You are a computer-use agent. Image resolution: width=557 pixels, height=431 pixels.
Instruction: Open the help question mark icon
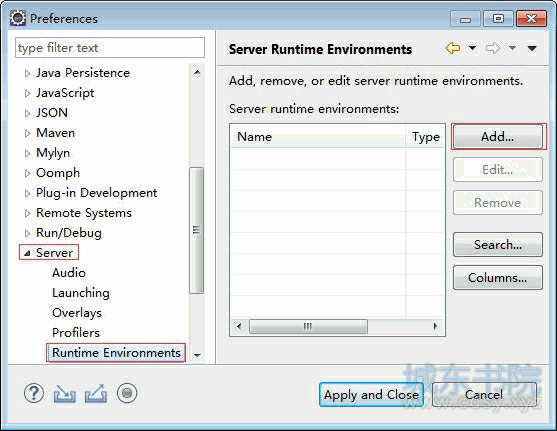coord(34,393)
